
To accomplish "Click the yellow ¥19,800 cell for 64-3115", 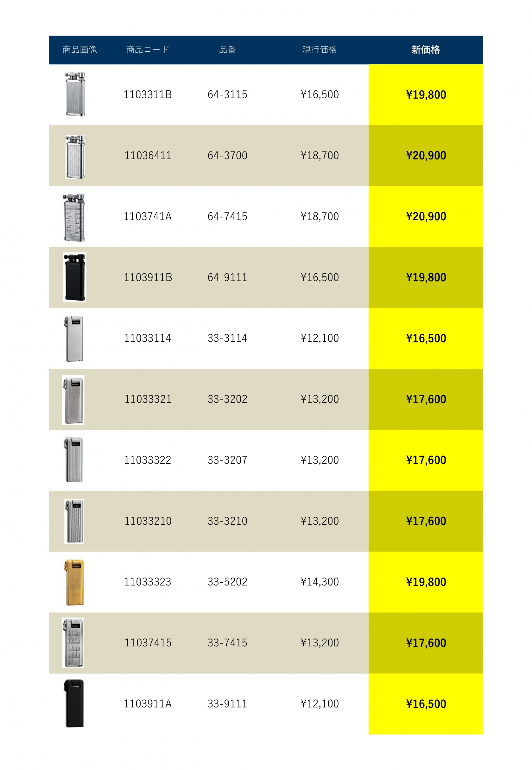I will 425,95.
